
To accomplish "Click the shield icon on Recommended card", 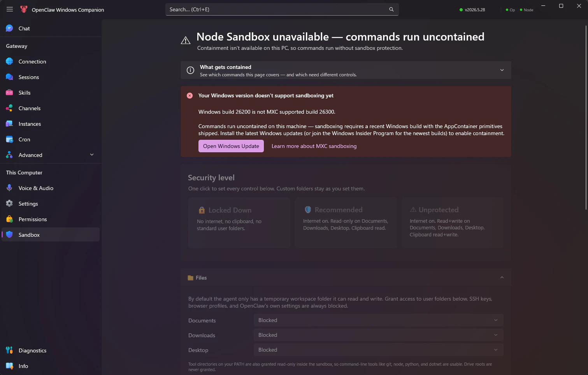I will [308, 210].
